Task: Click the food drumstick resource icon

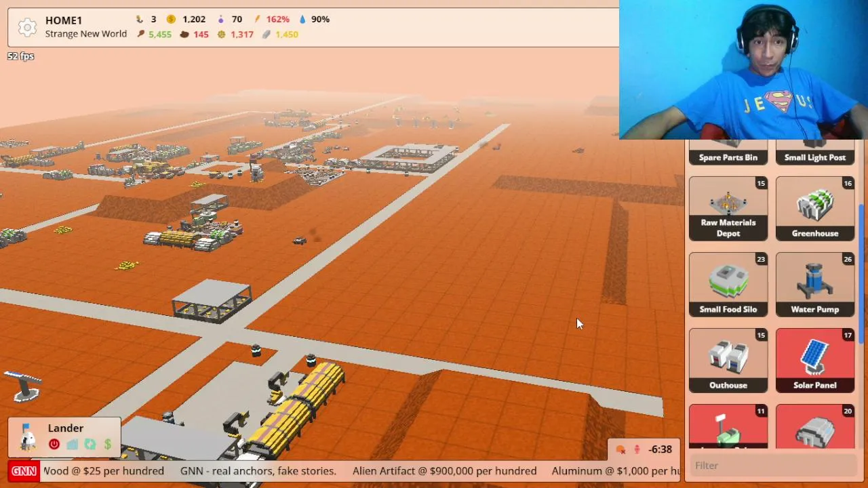Action: click(x=140, y=34)
